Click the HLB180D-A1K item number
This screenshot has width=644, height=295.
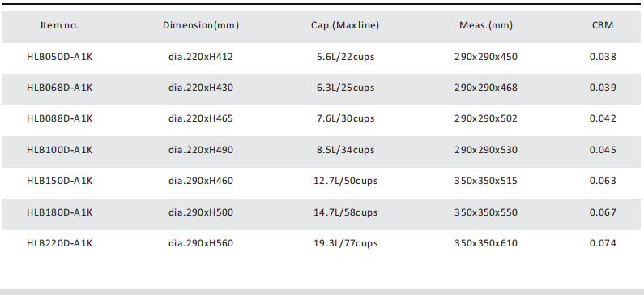60,212
